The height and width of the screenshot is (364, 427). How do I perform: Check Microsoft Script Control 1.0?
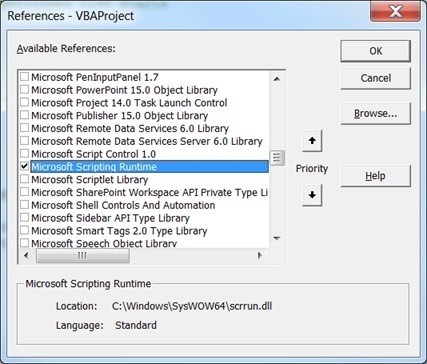point(24,154)
